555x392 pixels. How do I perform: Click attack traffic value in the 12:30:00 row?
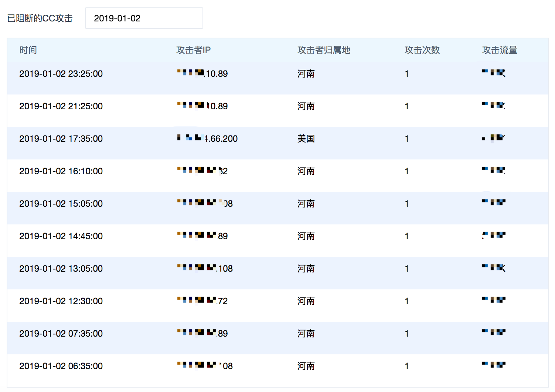click(493, 300)
